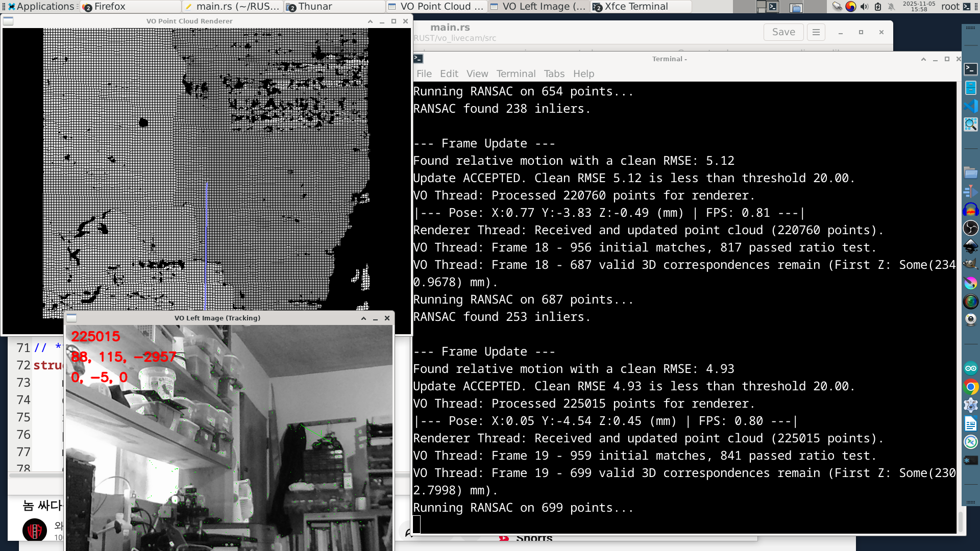The image size is (980, 551).
Task: Click the Save button in main.rs editor
Action: click(x=783, y=32)
